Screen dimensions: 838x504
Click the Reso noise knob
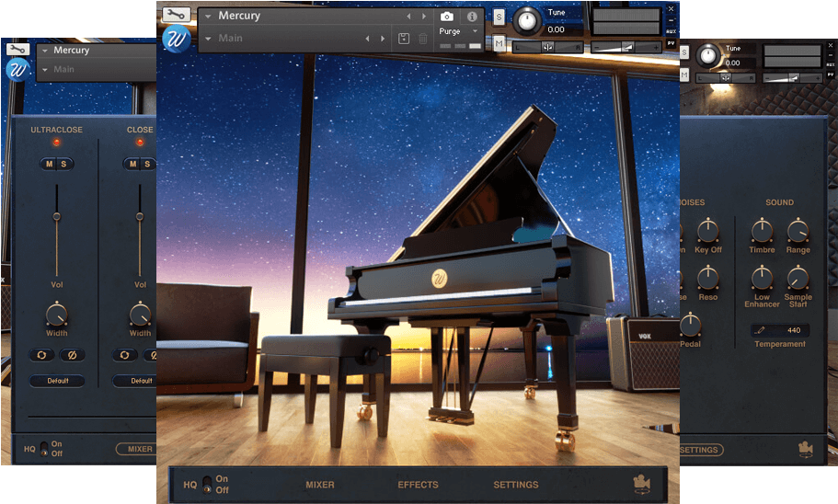(x=708, y=278)
